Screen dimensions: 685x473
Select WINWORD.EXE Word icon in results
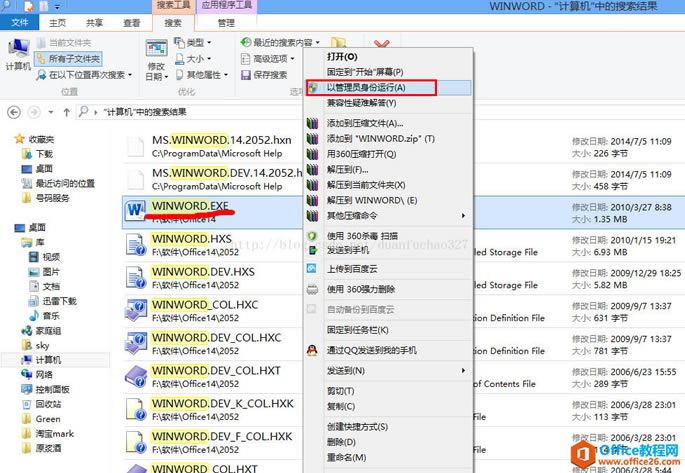coord(136,211)
